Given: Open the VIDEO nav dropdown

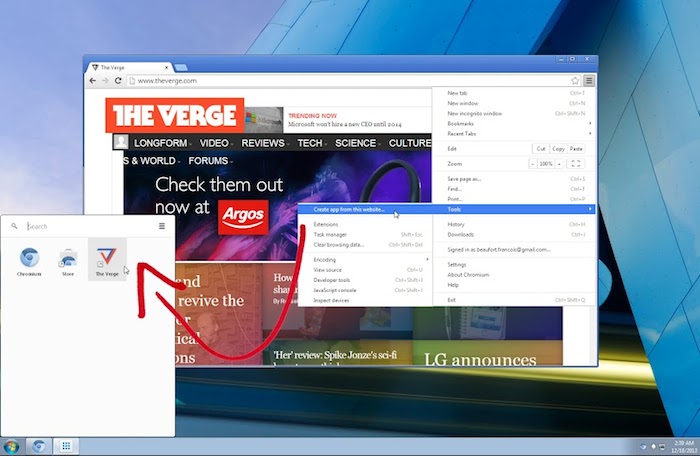Looking at the screenshot, I should tap(216, 143).
